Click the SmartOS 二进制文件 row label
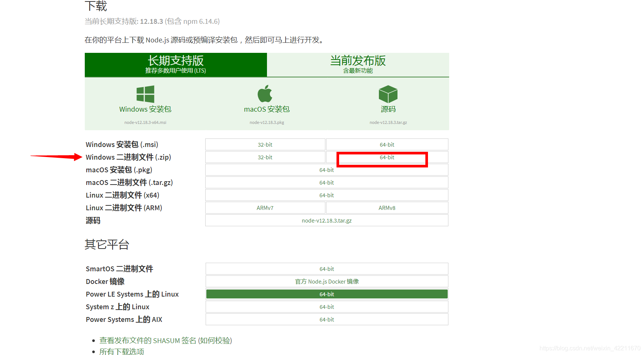This screenshot has width=644, height=355. tap(119, 269)
